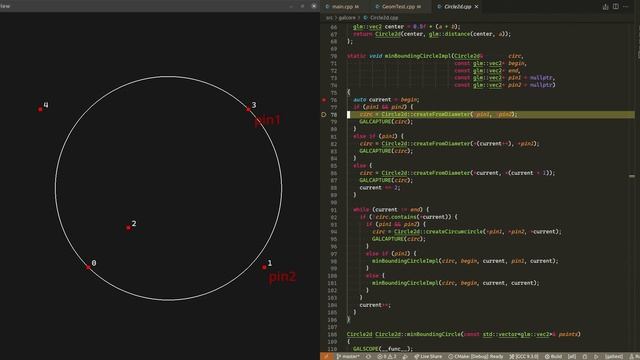Click Live Share in the status bar
The image size is (640, 360).
pyautogui.click(x=428, y=356)
